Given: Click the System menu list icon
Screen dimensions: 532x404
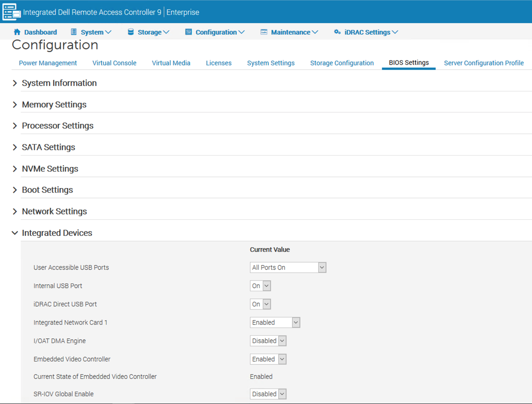Looking at the screenshot, I should [74, 32].
